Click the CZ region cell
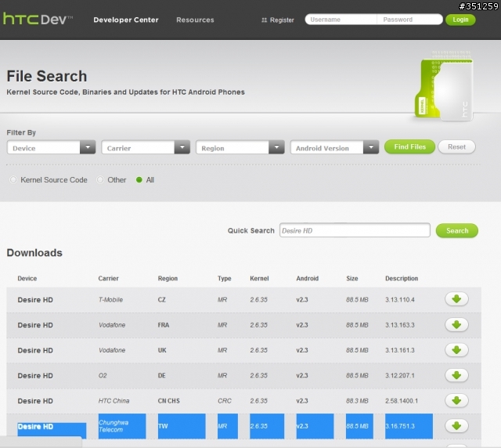The width and height of the screenshot is (501, 448). coord(162,300)
